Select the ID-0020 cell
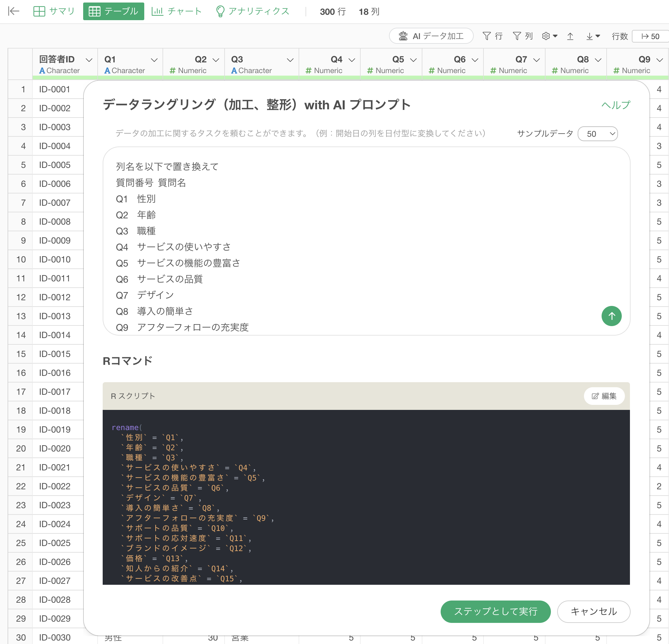The image size is (669, 644). click(58, 448)
